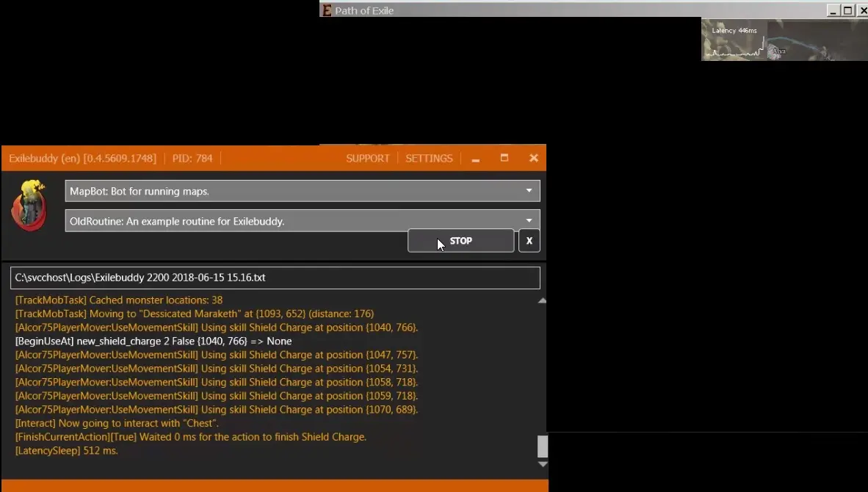Open SETTINGS in the Exilebuddy header
The image size is (868, 492).
pos(429,159)
